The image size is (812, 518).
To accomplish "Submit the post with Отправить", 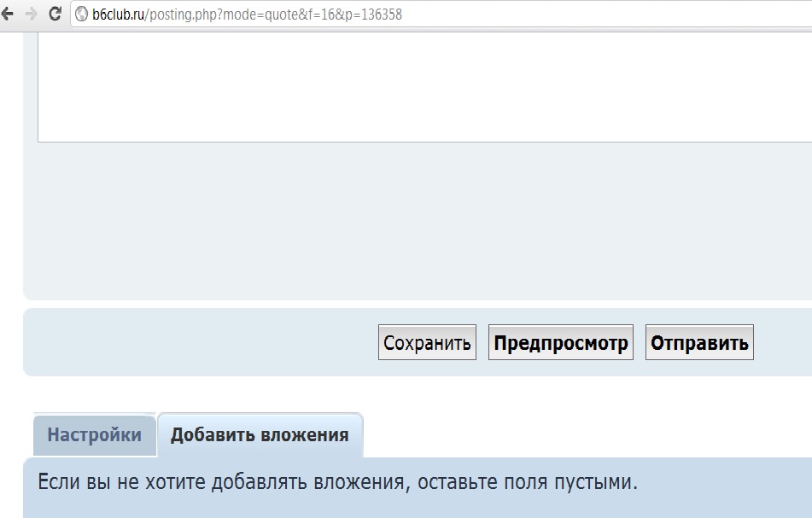I will tap(699, 343).
